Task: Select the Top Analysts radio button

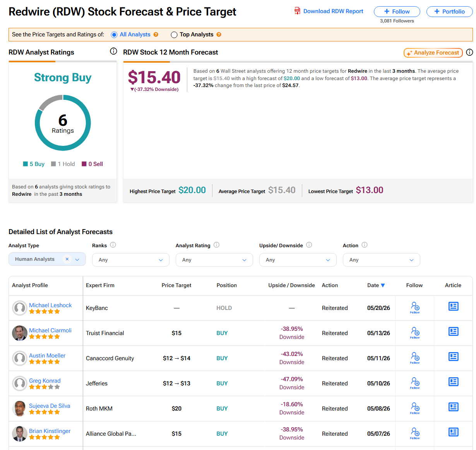Action: [174, 35]
